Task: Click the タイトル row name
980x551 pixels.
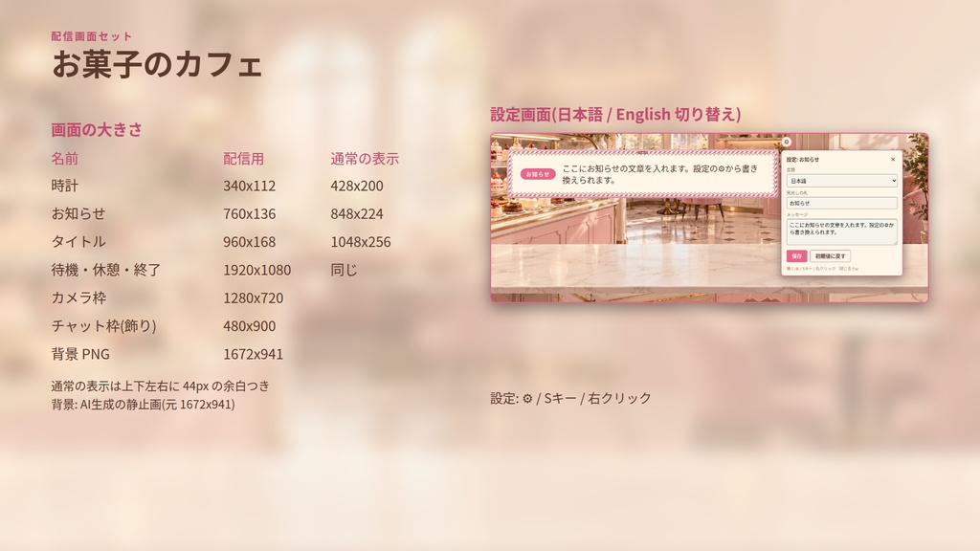Action: tap(78, 242)
